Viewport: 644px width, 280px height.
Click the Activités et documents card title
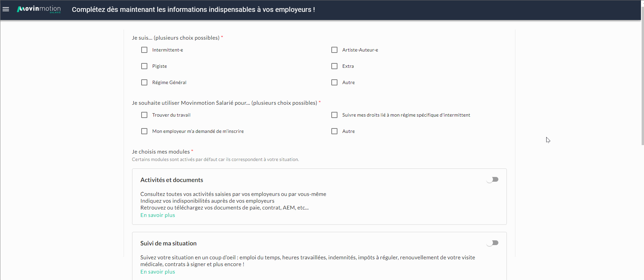tap(172, 180)
